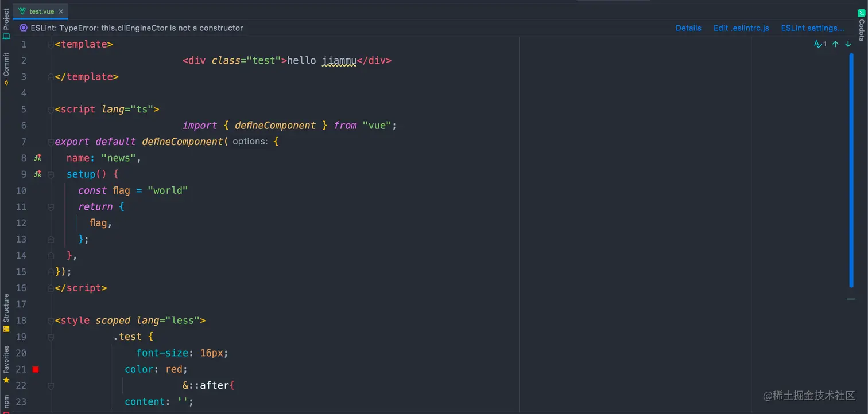This screenshot has width=868, height=414.
Task: Click the options: parameter hint
Action: [250, 142]
